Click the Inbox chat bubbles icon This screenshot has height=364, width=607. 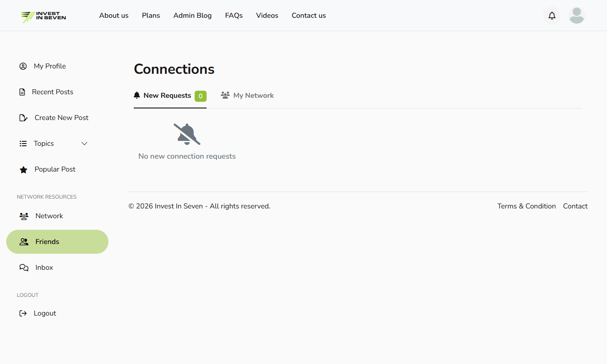coord(24,268)
